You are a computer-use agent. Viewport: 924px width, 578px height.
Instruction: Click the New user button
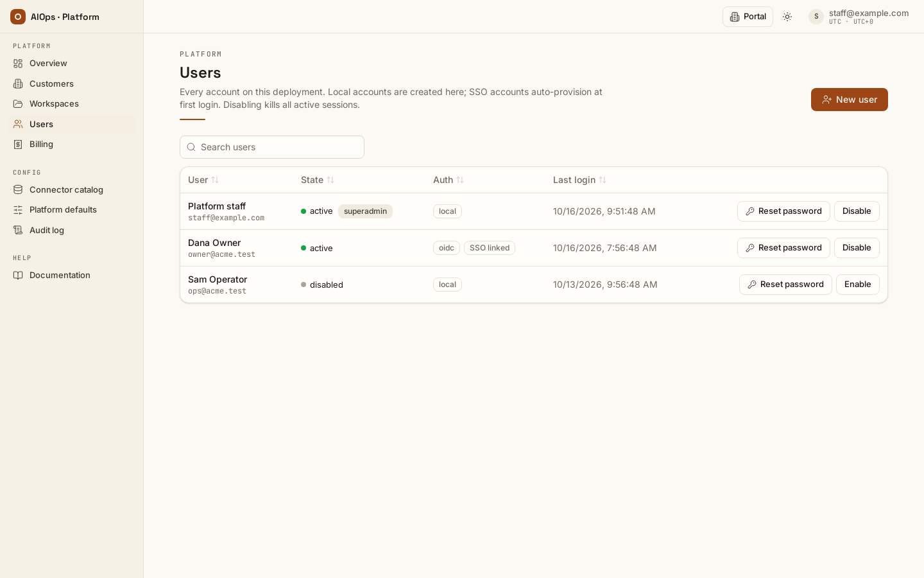850,100
